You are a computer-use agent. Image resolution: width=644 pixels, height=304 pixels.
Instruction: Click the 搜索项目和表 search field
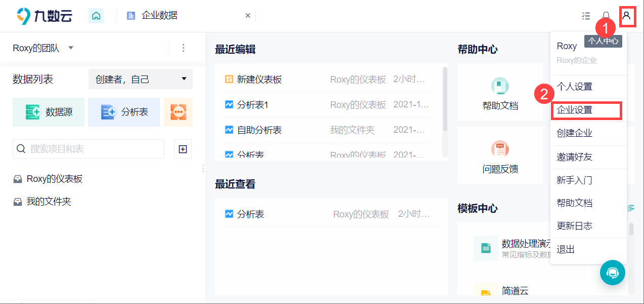pos(89,149)
